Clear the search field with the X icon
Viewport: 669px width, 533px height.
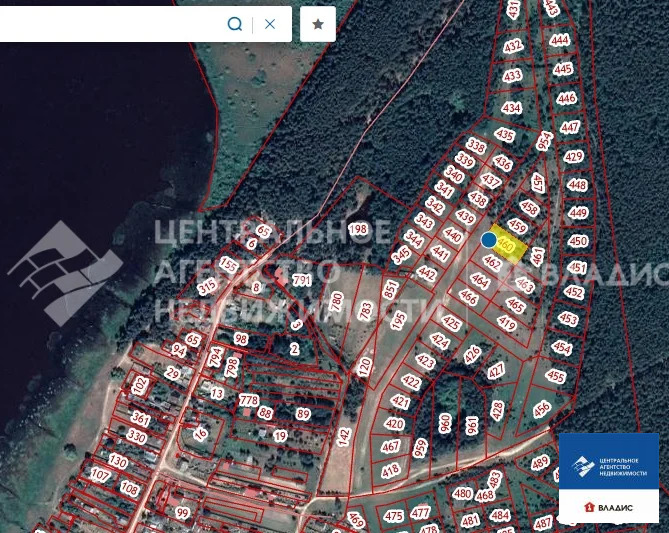point(270,24)
